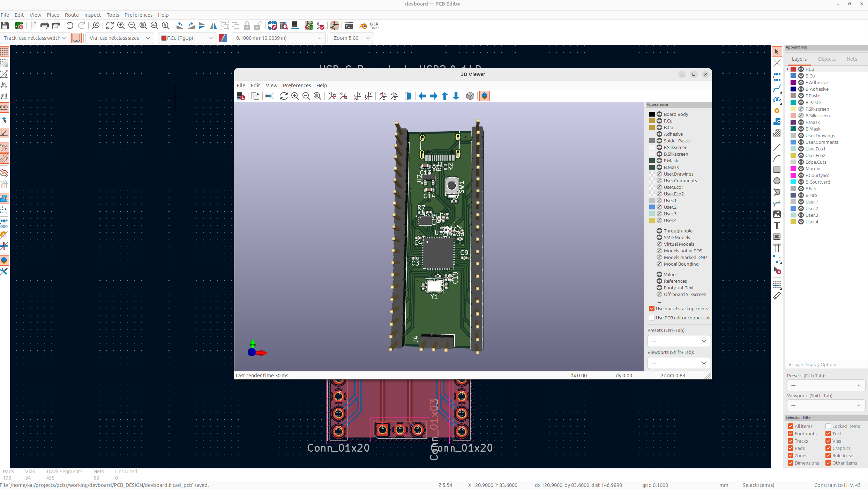Click the Save board icon in main toolbar
The height and width of the screenshot is (489, 868).
pos(5,25)
